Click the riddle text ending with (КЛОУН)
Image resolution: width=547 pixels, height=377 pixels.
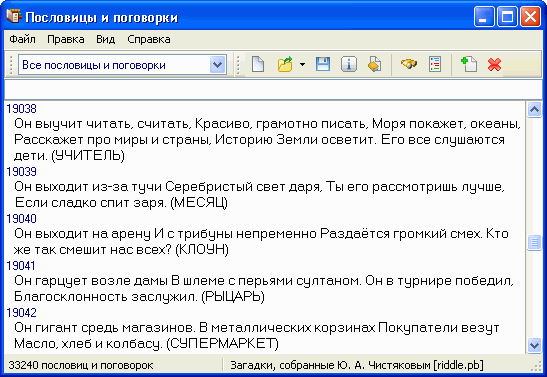[261, 242]
